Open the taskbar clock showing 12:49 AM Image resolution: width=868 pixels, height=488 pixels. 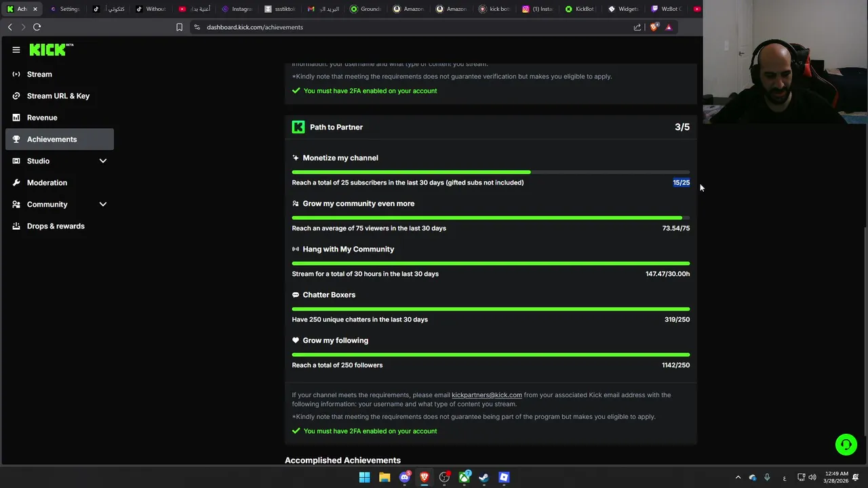click(837, 477)
